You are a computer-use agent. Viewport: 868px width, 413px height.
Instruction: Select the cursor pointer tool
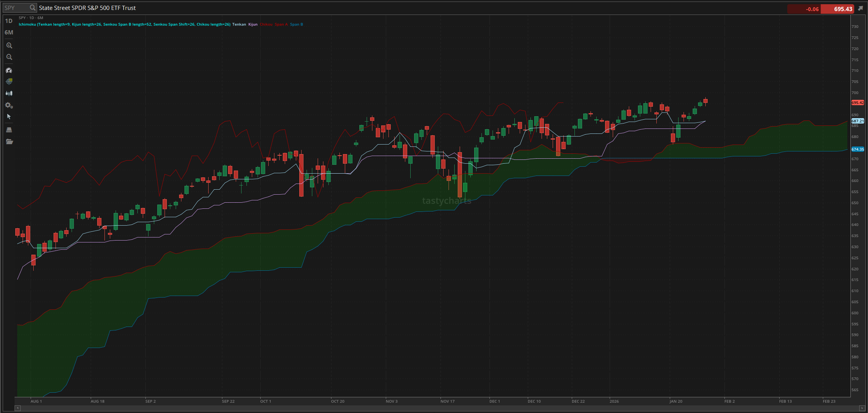point(9,117)
